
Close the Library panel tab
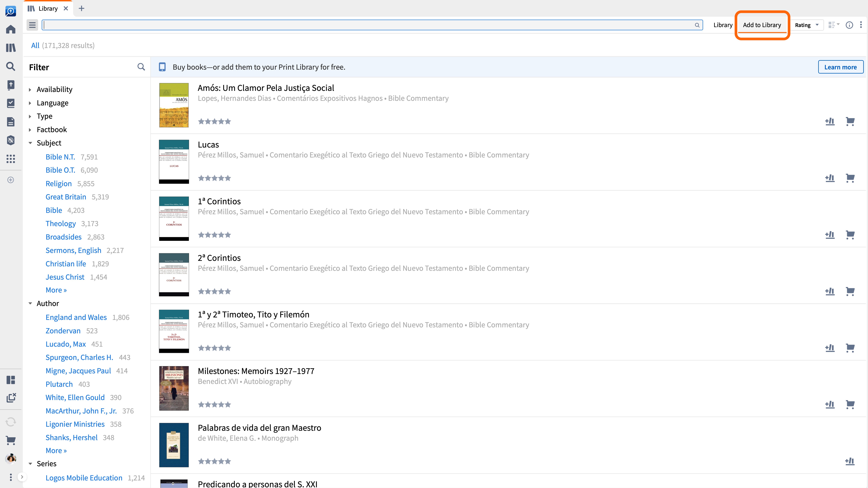coord(66,8)
